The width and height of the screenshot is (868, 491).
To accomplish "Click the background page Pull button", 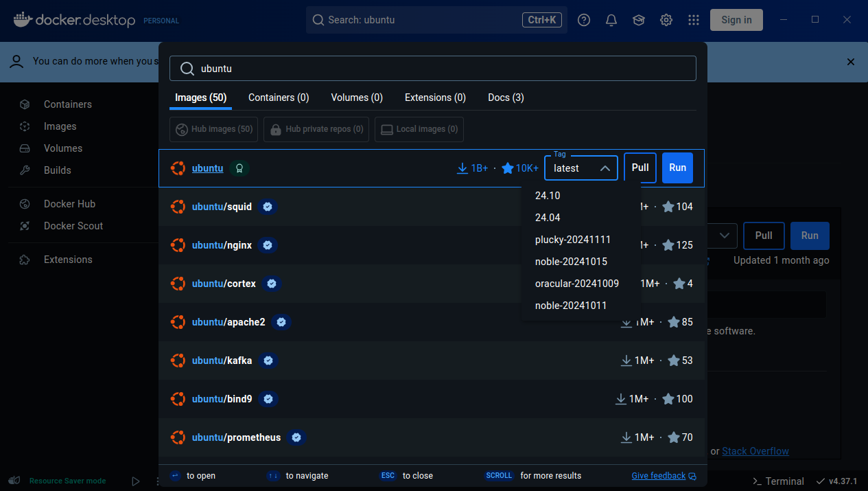I will pyautogui.click(x=764, y=236).
